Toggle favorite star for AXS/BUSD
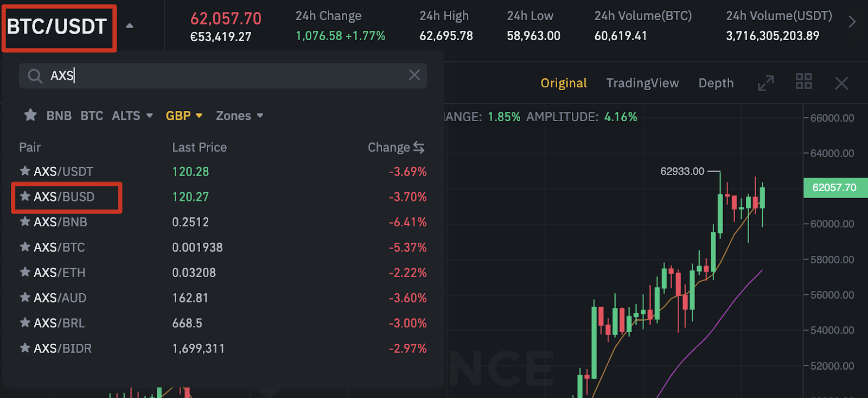Viewport: 868px width, 398px height. point(25,197)
